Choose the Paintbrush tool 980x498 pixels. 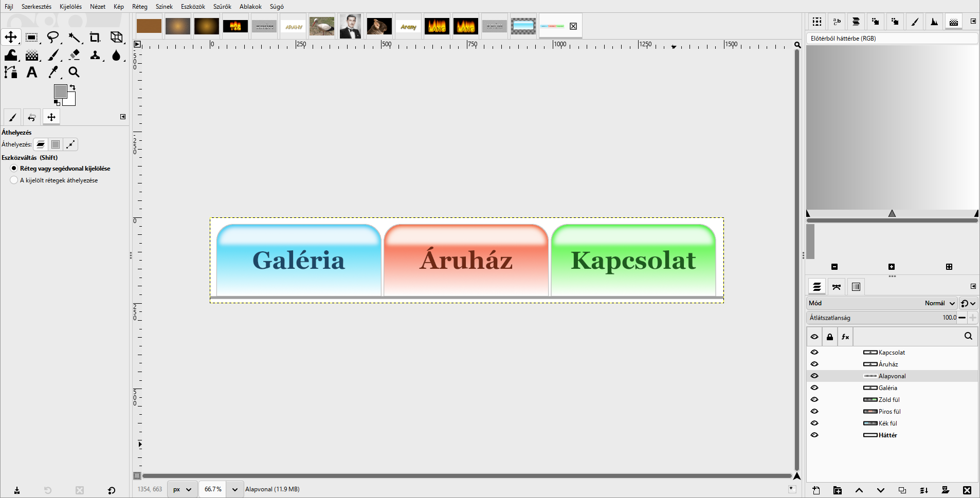pos(53,55)
